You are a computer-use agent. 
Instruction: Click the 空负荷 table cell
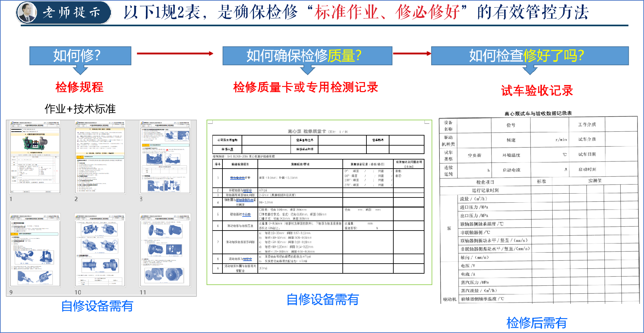coord(474,156)
